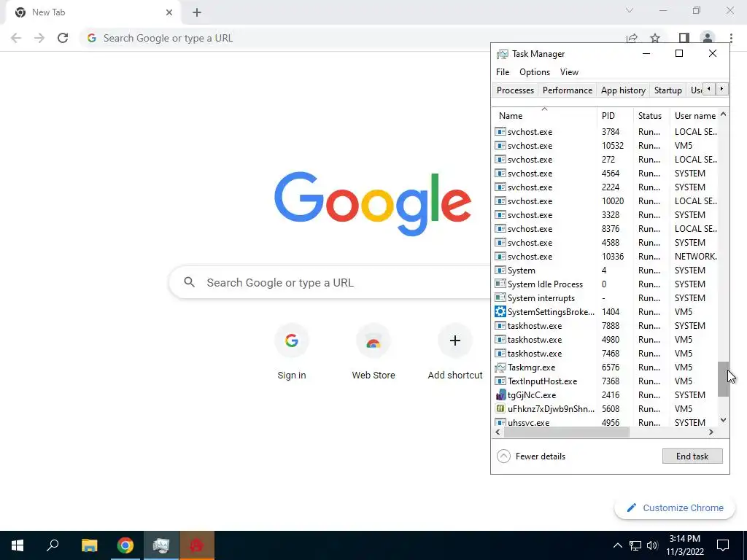
Task: Open volume control in system tray
Action: point(652,545)
